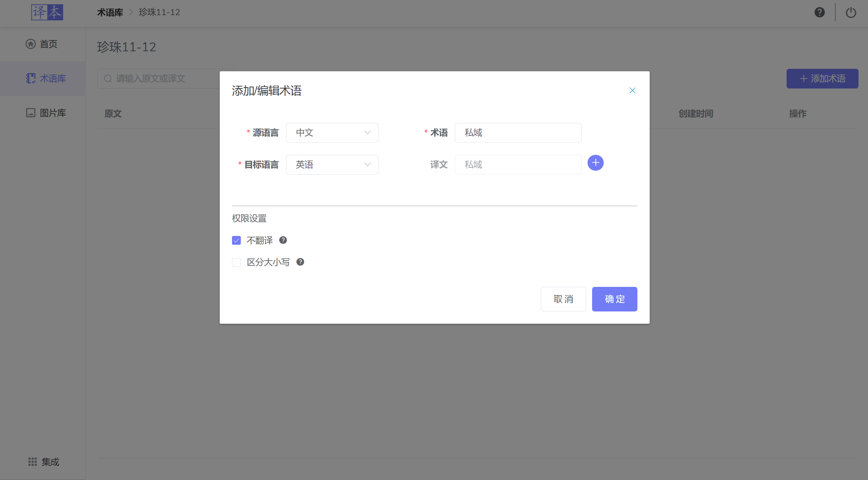Close the 添加/编辑术语 dialog
The height and width of the screenshot is (480, 868).
click(632, 91)
